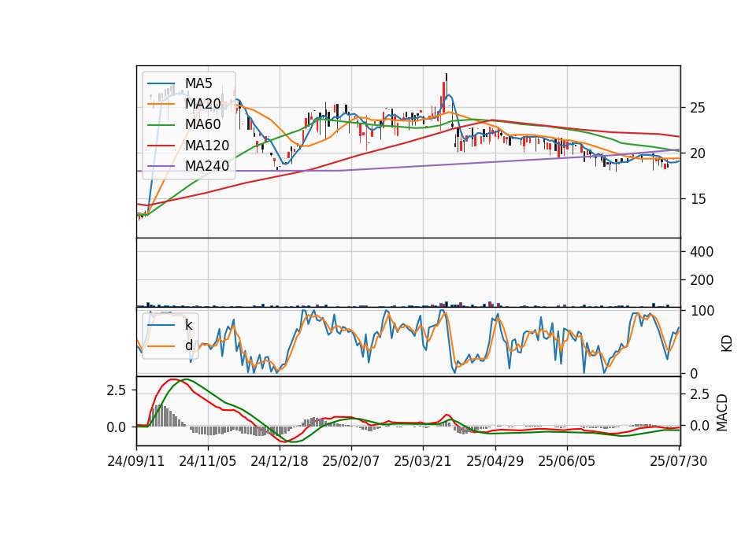Click the red MA120 legend line sample
Viewport: 756px width, 543px height.
pos(161,146)
